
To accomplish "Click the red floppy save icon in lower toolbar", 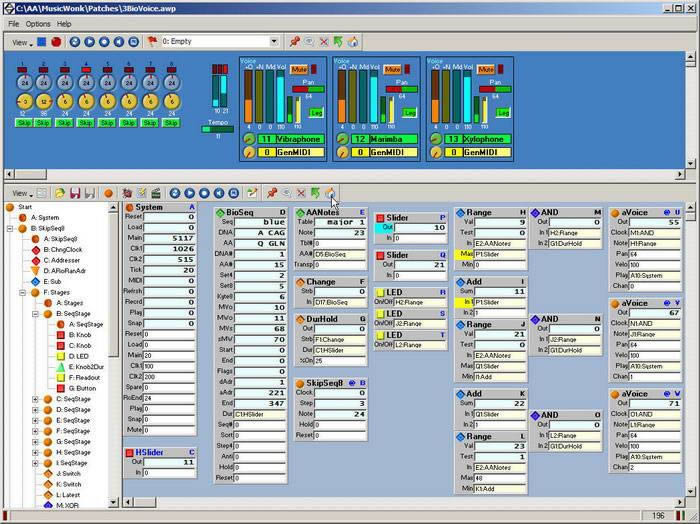I will coord(75,193).
